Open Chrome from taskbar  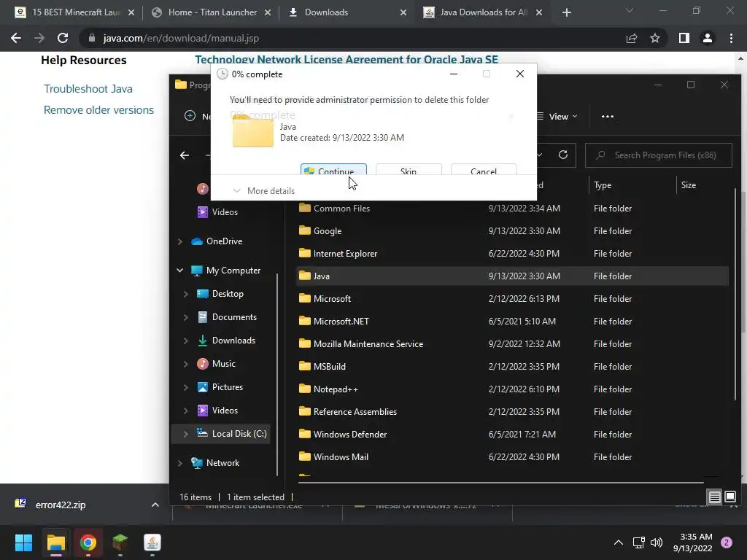point(88,542)
